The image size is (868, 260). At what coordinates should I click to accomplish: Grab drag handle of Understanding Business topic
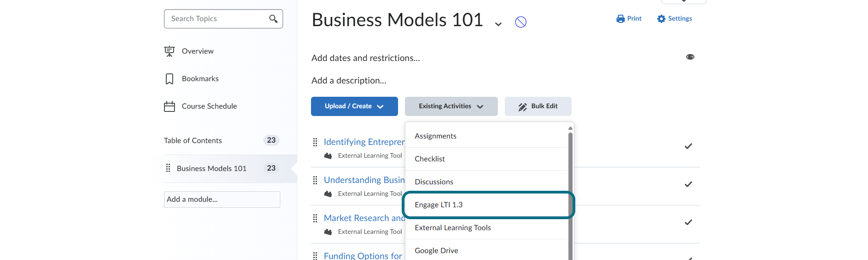315,180
